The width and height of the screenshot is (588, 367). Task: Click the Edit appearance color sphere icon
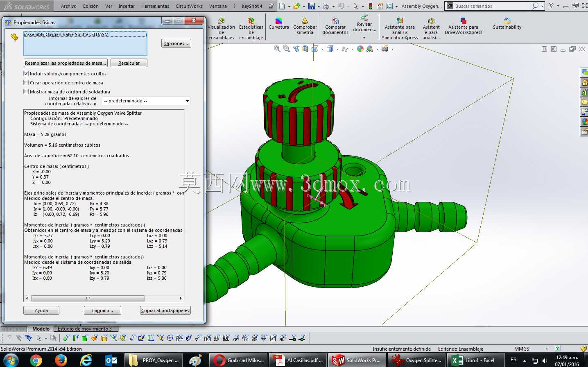[360, 49]
